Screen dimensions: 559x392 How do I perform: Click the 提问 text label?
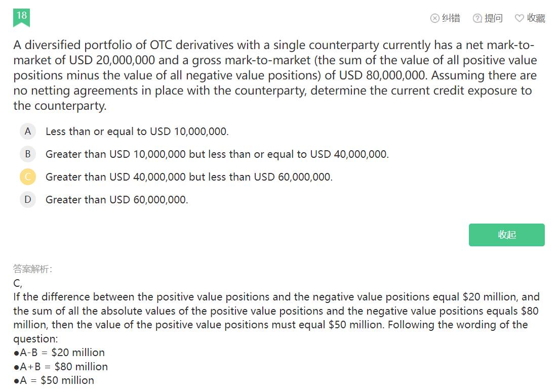(494, 18)
